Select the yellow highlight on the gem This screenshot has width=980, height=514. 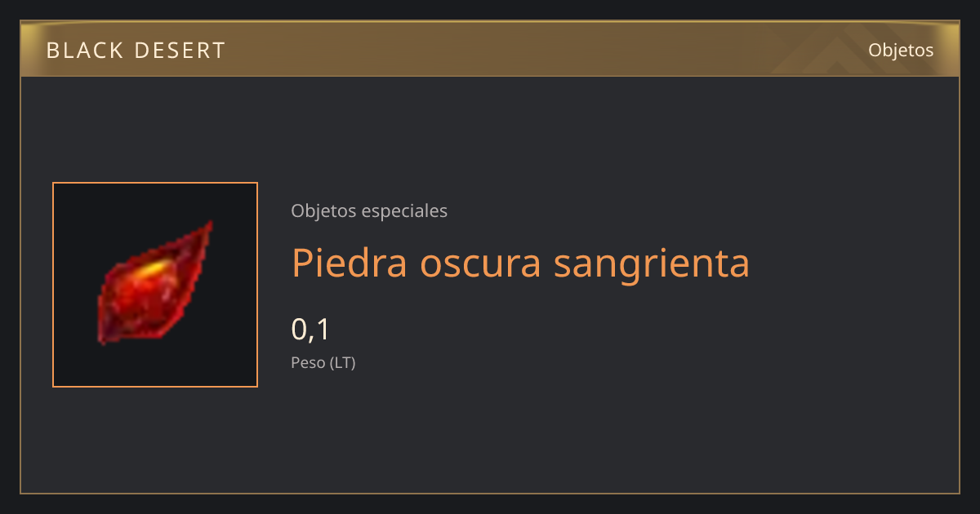click(149, 268)
